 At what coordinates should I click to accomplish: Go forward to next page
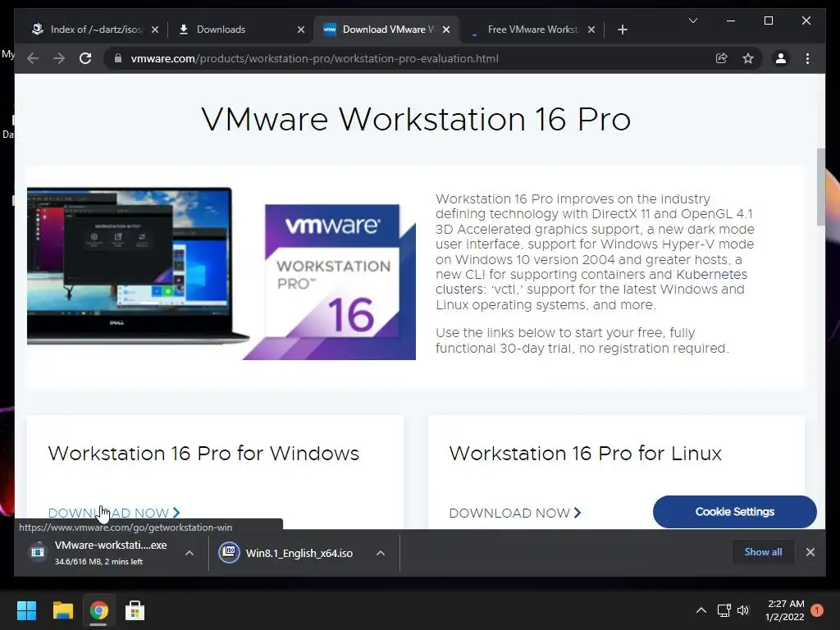pos(59,58)
